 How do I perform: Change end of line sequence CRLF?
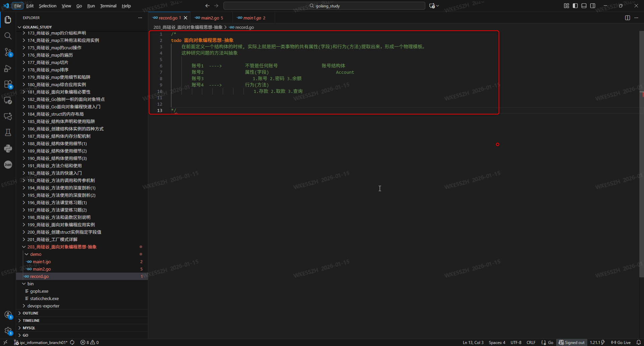click(x=531, y=342)
